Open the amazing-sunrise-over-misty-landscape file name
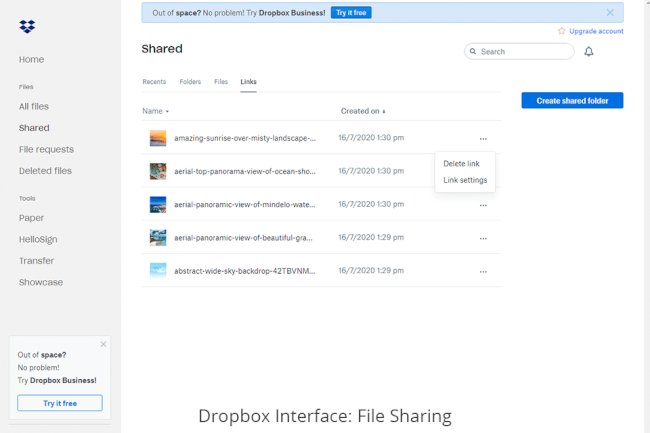The image size is (650, 433). (245, 138)
